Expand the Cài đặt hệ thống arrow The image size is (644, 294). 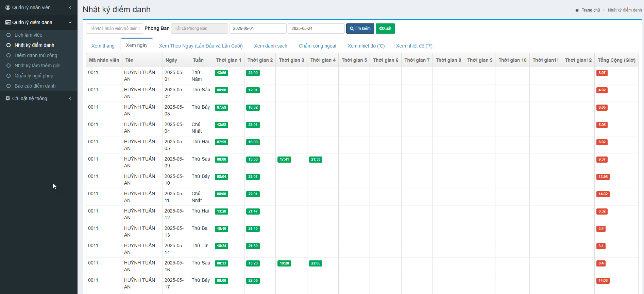(x=70, y=98)
